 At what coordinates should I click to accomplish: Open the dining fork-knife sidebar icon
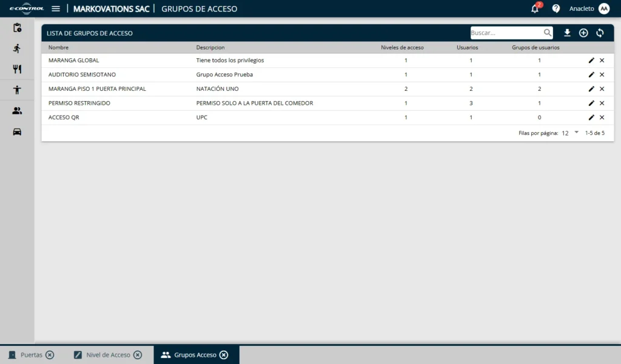coord(17,69)
